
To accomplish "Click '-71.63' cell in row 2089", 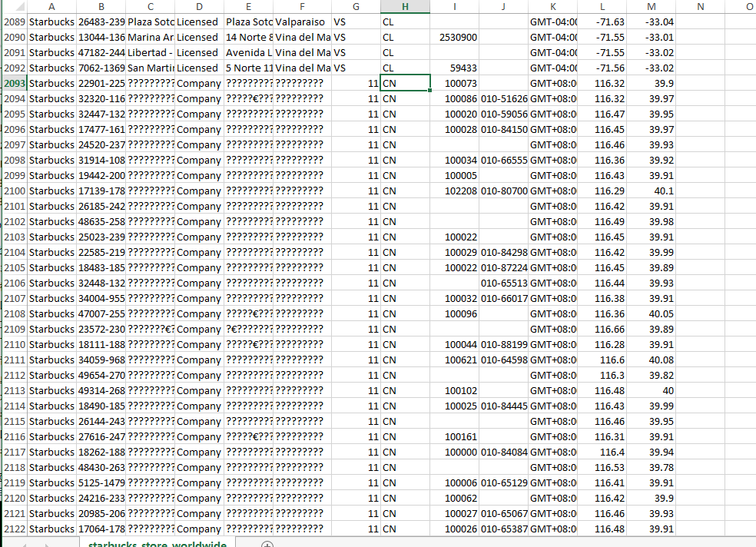I will (602, 22).
